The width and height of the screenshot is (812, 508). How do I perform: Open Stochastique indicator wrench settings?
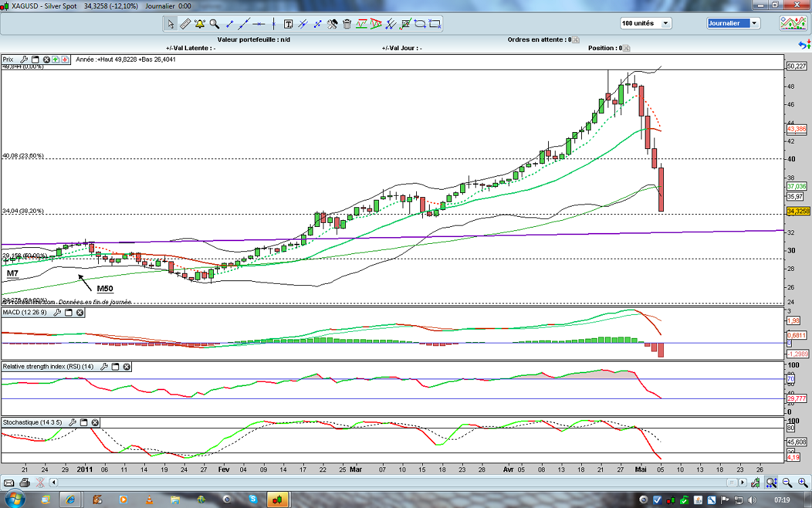[73, 422]
